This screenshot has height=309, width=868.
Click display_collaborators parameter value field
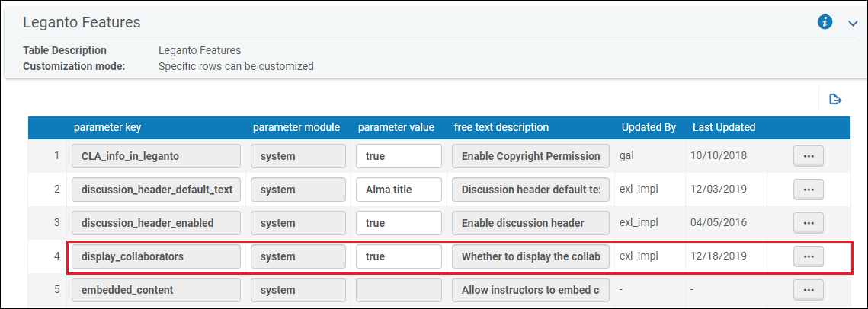399,256
